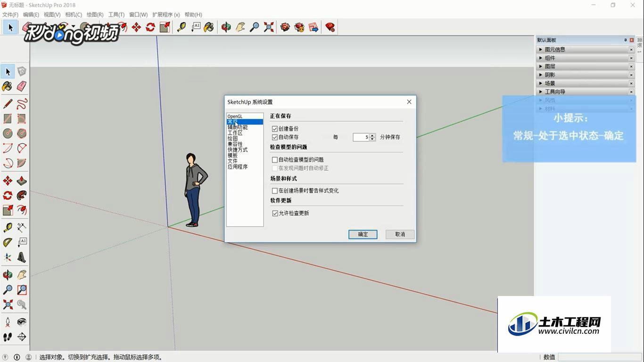Select the Protractor tool

pyautogui.click(x=8, y=242)
